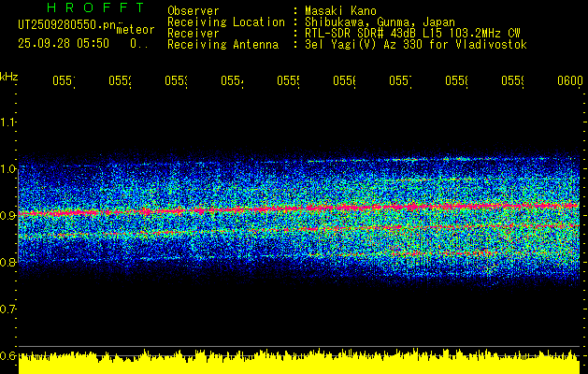Click the 0551 time marker
The height and width of the screenshot is (374, 588).
[64, 80]
